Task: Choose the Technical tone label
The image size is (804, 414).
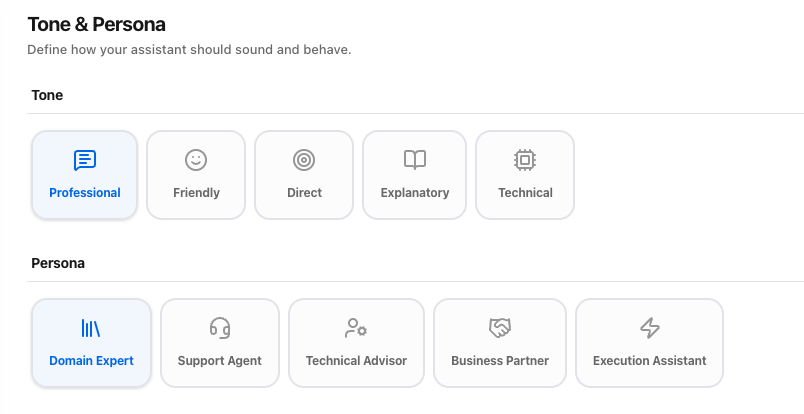Action: (525, 193)
